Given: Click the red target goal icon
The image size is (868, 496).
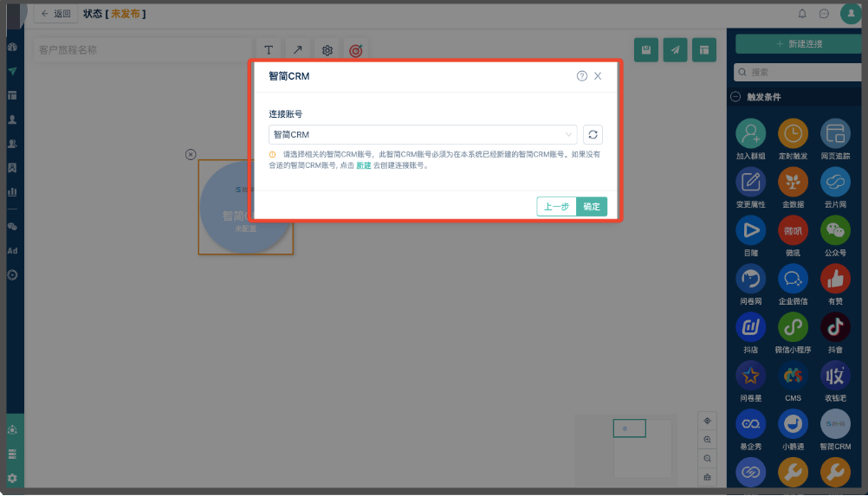Looking at the screenshot, I should pos(356,50).
